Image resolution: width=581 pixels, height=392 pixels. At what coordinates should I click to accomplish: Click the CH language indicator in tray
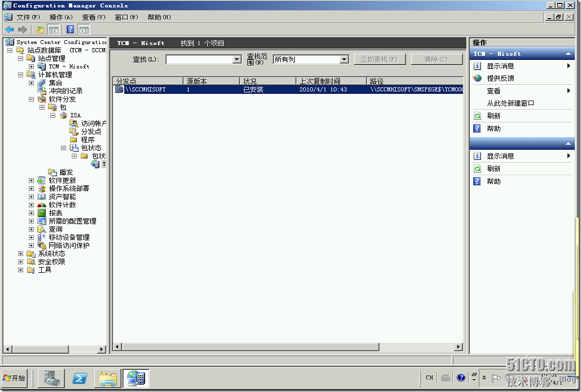point(430,377)
